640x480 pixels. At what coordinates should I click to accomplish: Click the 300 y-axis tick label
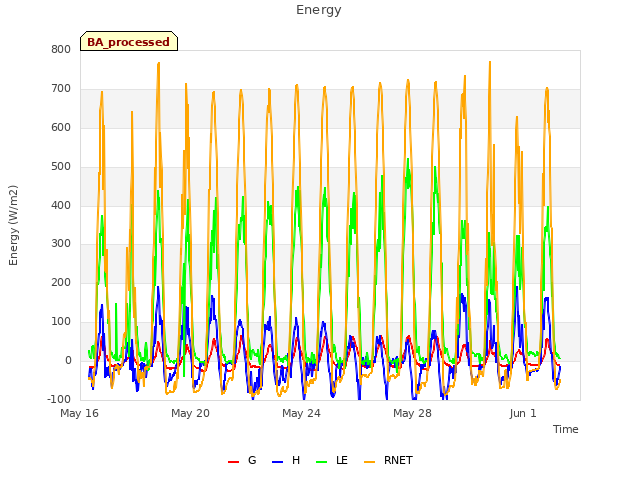[61, 244]
